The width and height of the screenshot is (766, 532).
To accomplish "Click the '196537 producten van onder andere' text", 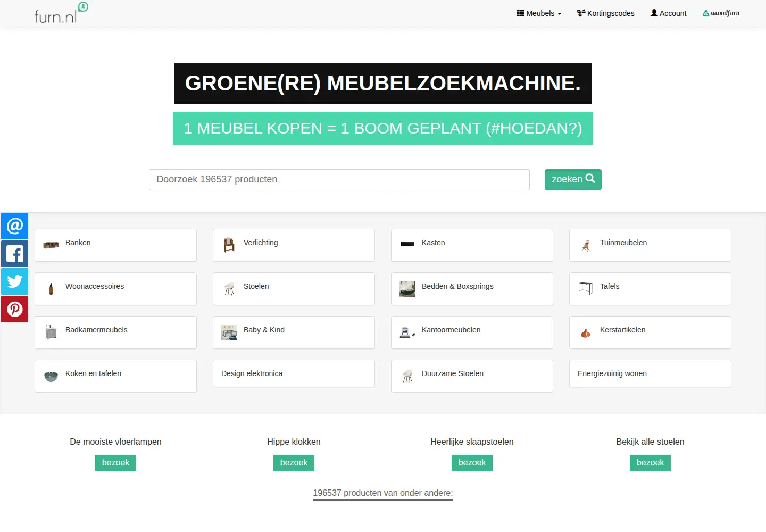I will tap(383, 493).
